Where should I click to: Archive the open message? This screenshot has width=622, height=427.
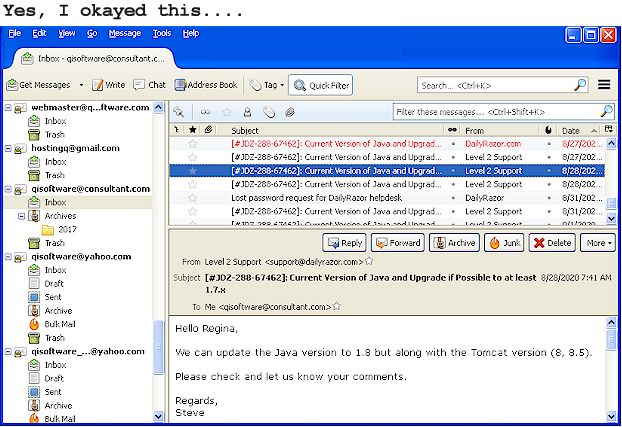pos(455,242)
